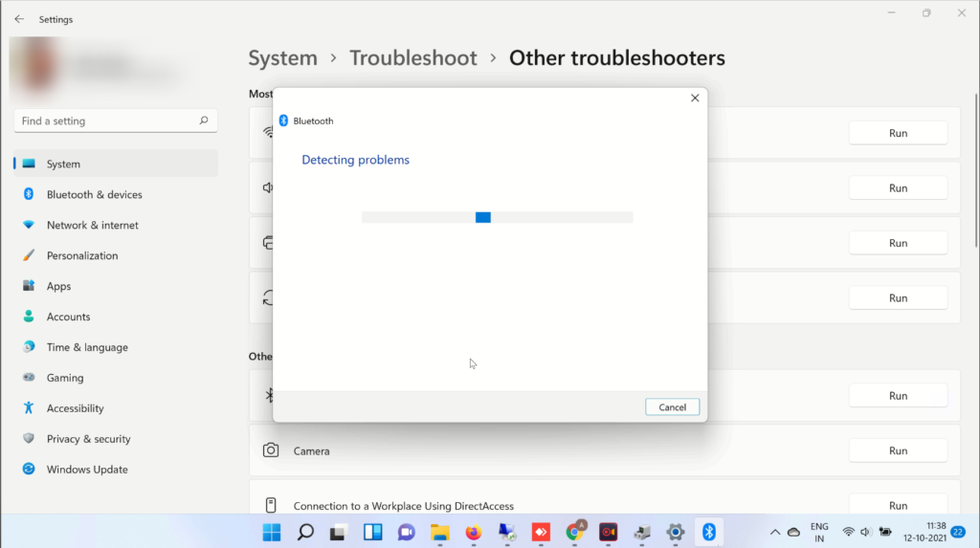The image size is (980, 548).
Task: Open Accessibility settings
Action: point(116,408)
